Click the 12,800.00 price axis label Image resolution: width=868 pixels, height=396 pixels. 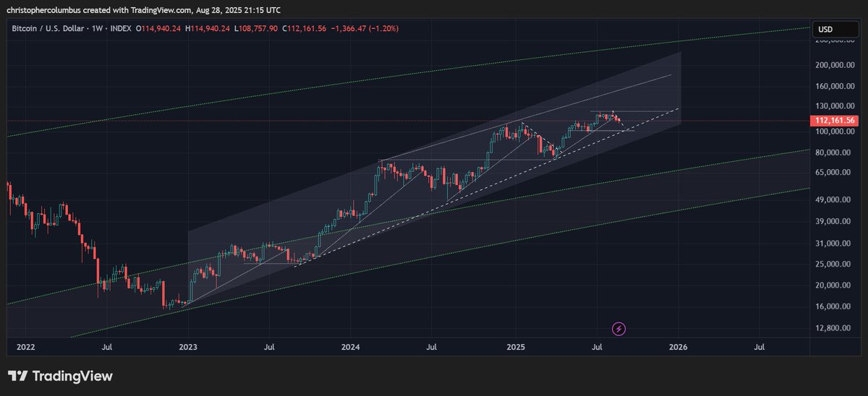[834, 328]
